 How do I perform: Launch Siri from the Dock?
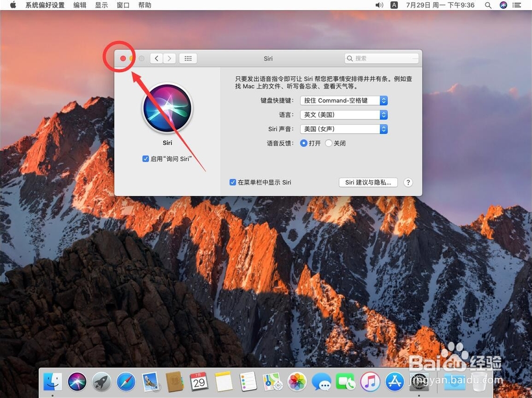tap(77, 382)
